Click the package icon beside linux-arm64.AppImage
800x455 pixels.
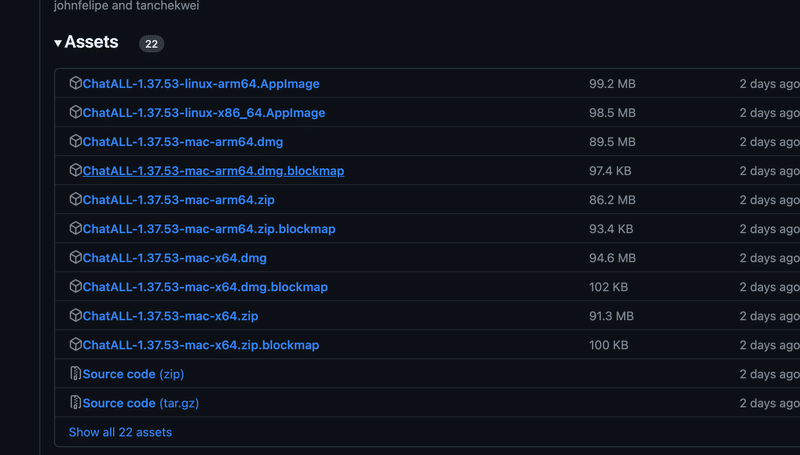point(75,84)
